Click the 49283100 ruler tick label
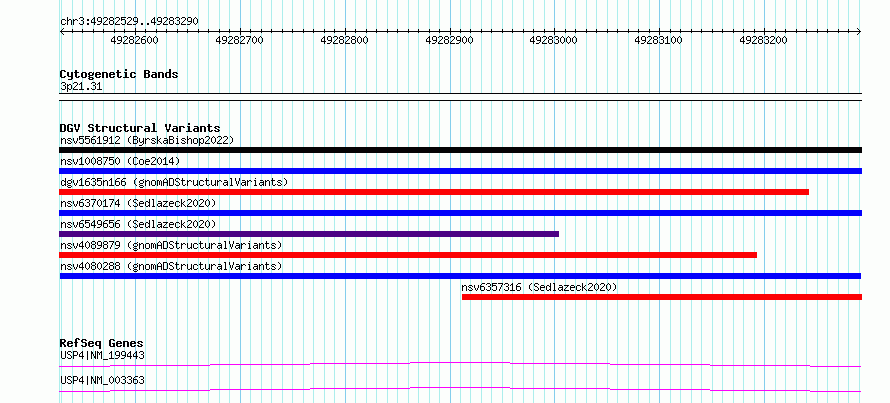 658,40
